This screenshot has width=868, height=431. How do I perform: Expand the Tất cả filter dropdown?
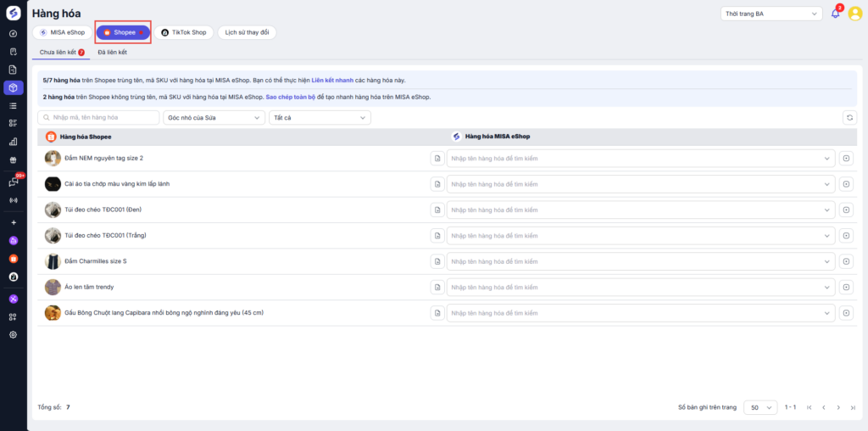pos(319,117)
